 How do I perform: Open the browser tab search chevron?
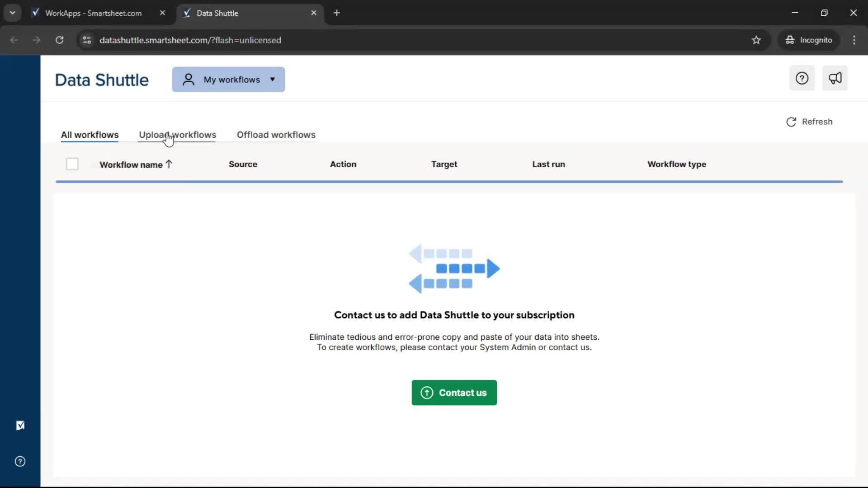click(12, 13)
